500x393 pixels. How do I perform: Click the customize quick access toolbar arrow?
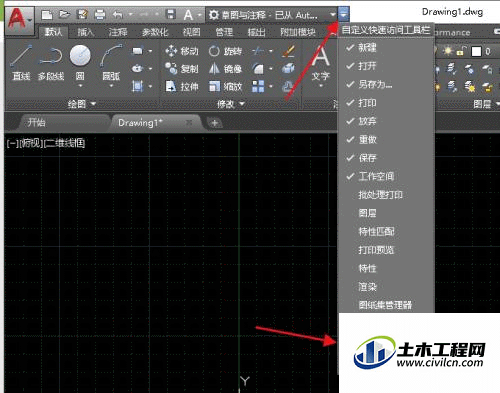(x=343, y=15)
